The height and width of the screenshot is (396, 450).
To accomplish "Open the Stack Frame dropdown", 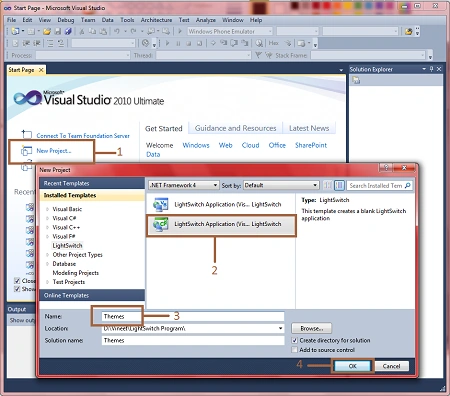I will [368, 55].
